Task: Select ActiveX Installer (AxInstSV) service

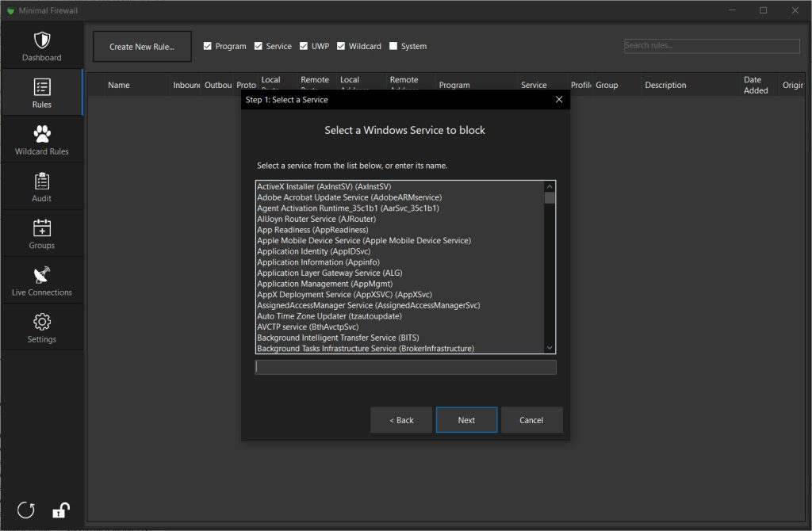Action: pos(400,186)
